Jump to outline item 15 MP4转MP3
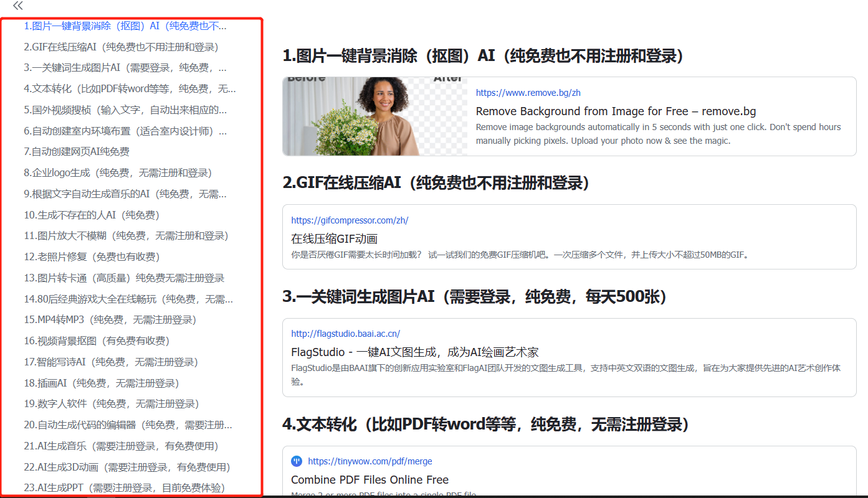Screen dimensions: 868x498 click(110, 319)
